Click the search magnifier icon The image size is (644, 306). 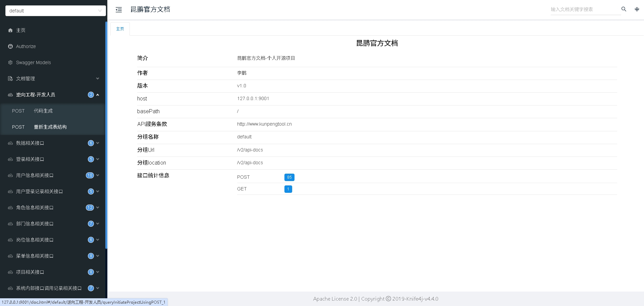(624, 9)
